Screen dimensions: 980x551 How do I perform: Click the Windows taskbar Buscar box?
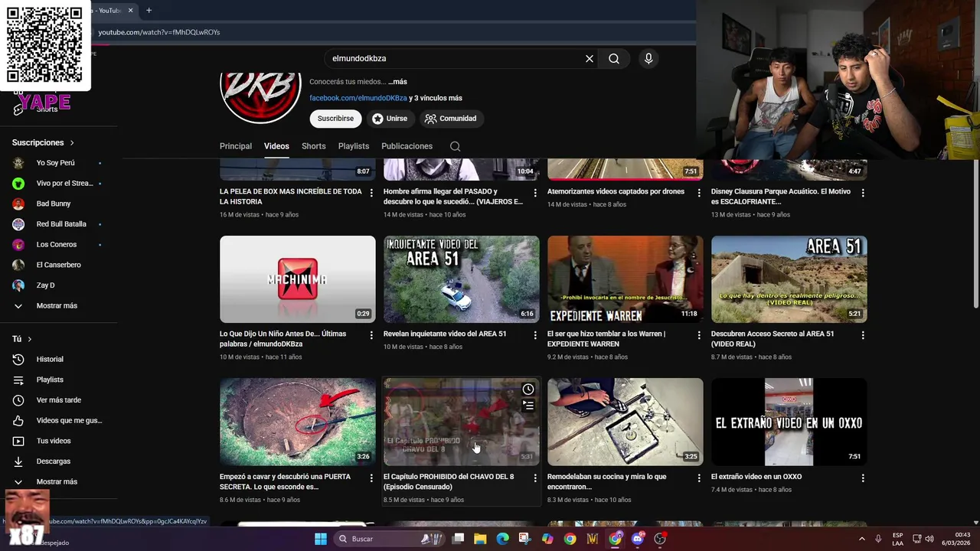pos(390,539)
